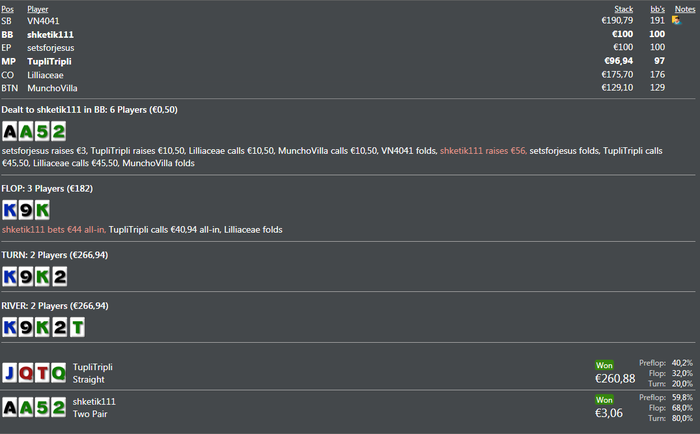Click MunchoVilla on the BTN row

click(x=54, y=87)
